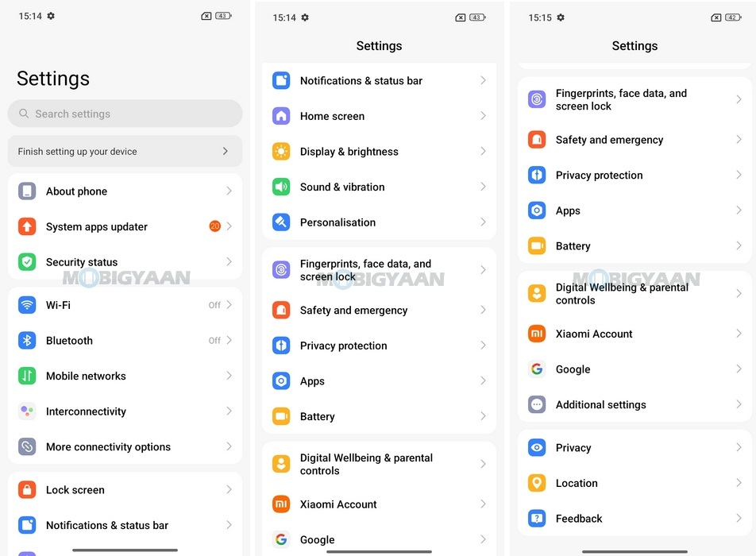Select the Feedback menu entry

(x=579, y=519)
